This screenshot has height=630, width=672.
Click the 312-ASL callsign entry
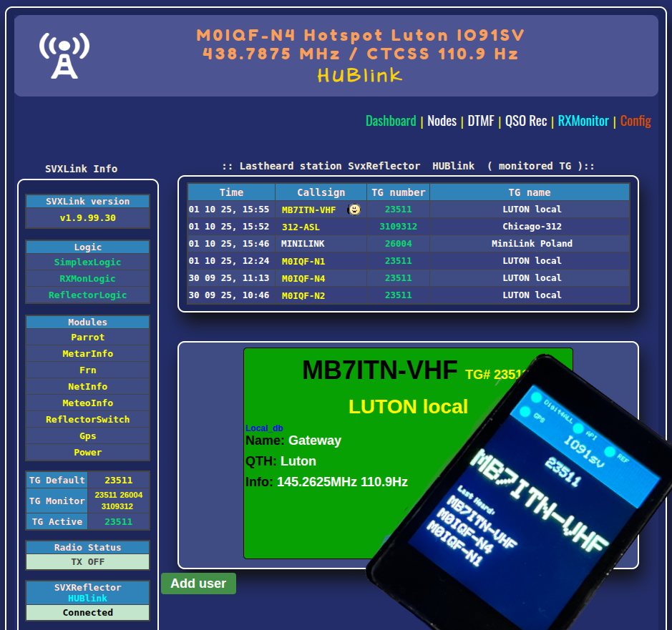point(301,227)
